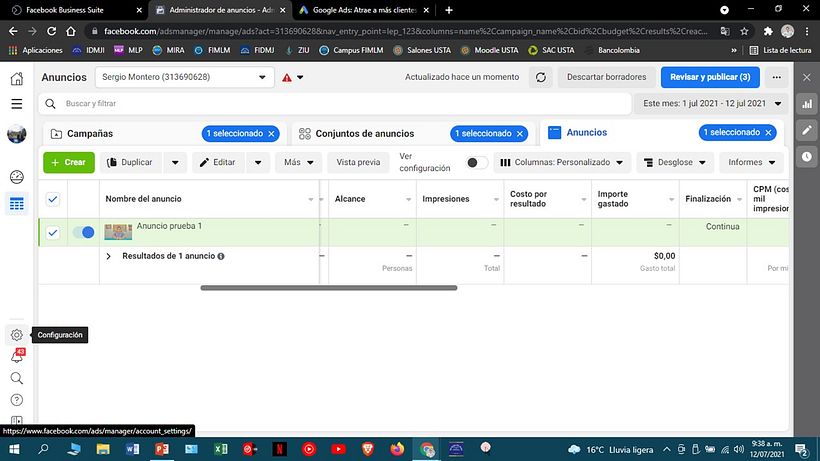
Task: Open the Duplicar dropdown arrow
Action: point(175,163)
